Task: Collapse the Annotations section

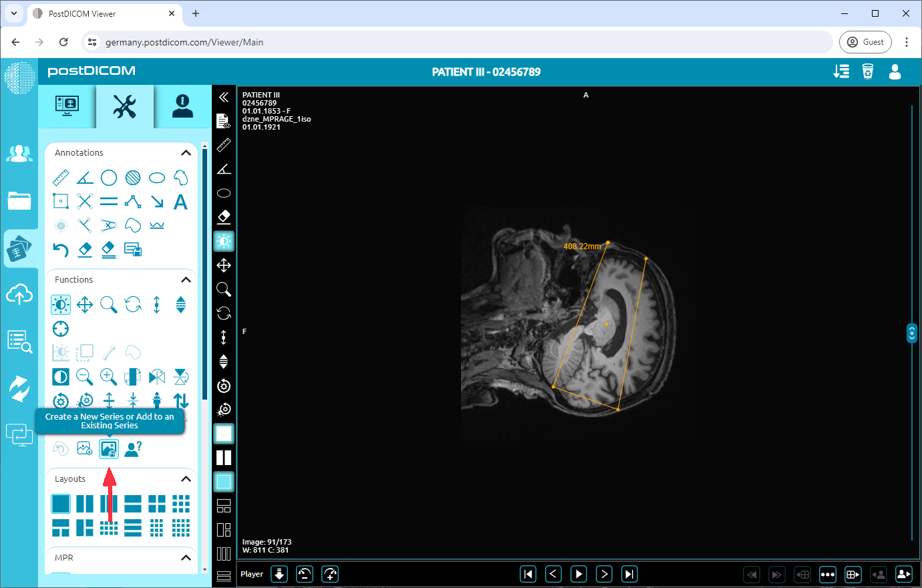Action: pyautogui.click(x=186, y=153)
